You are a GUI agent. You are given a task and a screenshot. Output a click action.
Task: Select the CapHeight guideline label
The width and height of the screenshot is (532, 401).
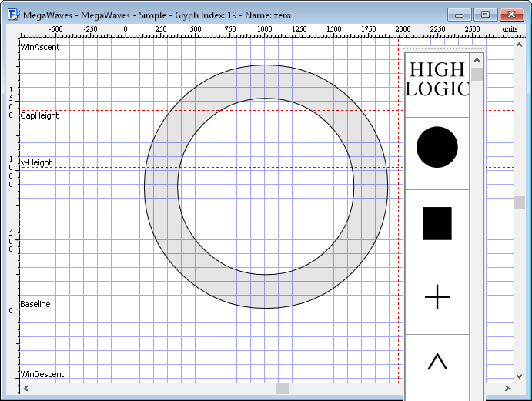click(39, 115)
